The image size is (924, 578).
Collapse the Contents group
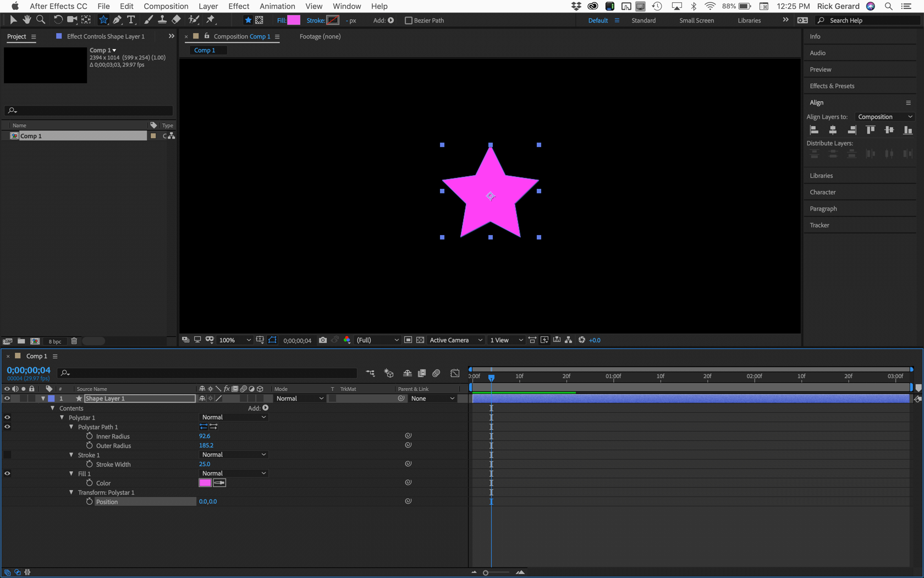(x=53, y=408)
